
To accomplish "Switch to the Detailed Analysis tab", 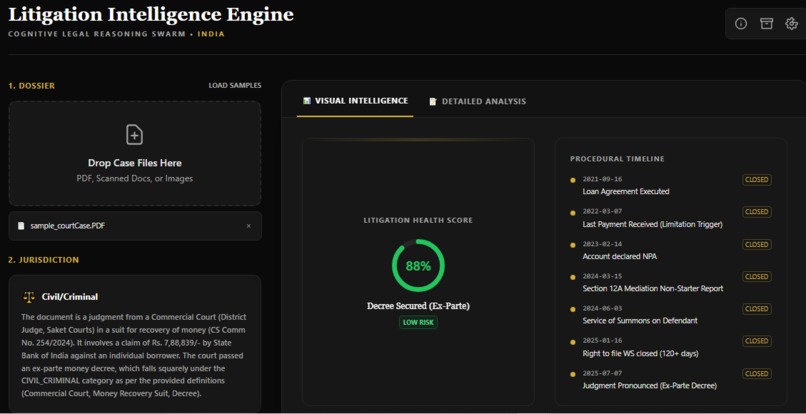I will point(478,101).
